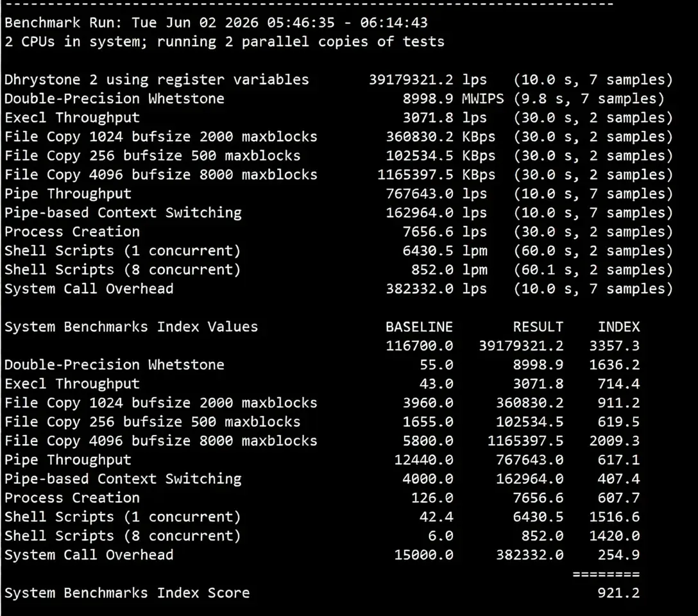
Task: Click 'Double-Precision Whetstone' in upper results list
Action: [x=114, y=98]
